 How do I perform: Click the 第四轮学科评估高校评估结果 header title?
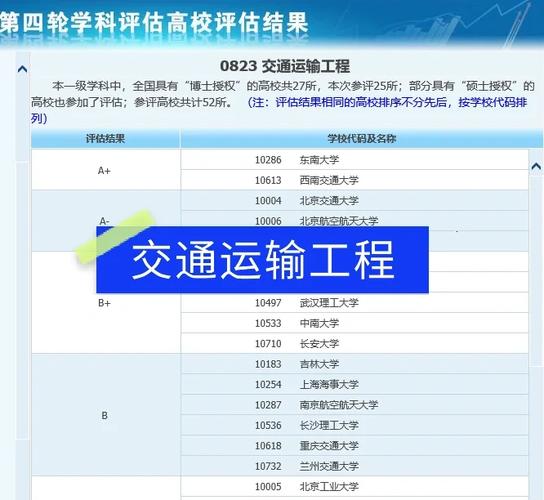(x=154, y=23)
